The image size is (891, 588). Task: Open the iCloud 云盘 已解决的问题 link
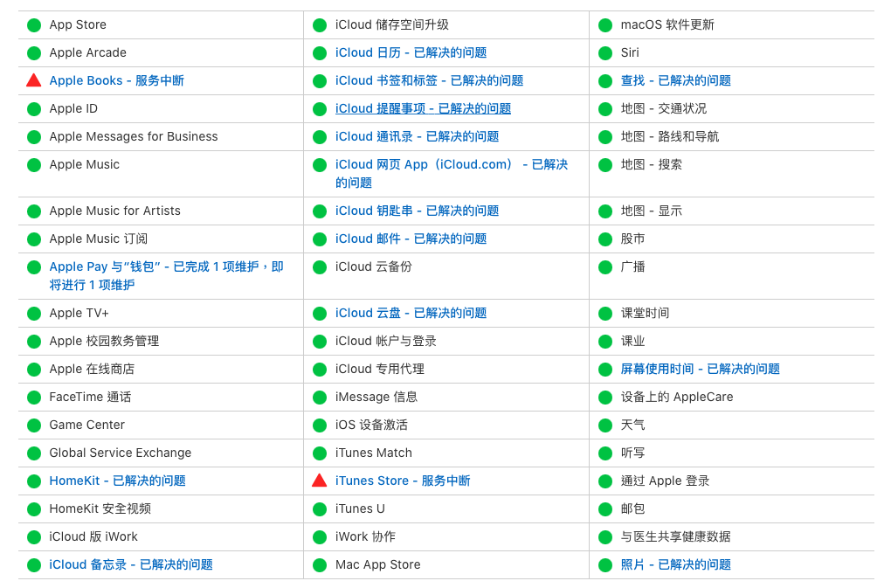coord(411,313)
